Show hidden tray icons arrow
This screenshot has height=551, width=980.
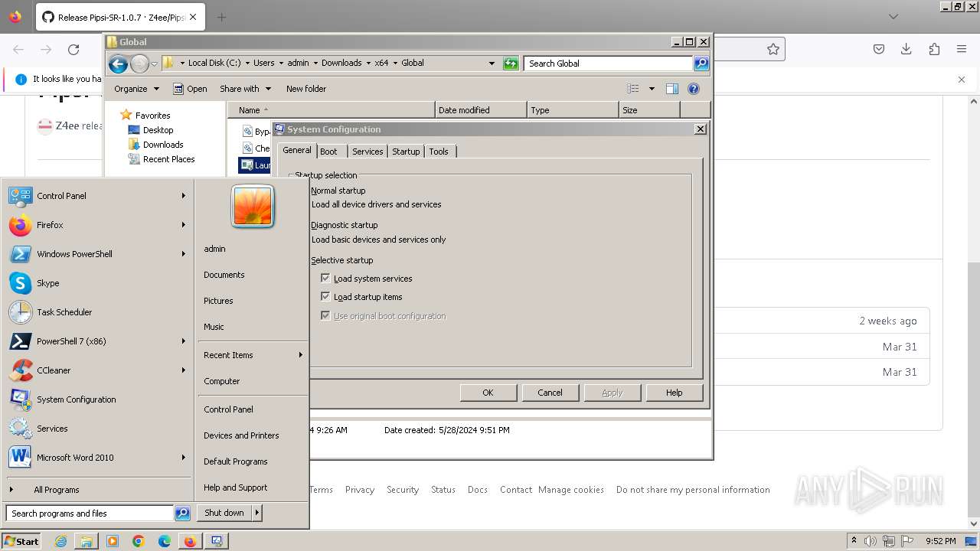(854, 540)
